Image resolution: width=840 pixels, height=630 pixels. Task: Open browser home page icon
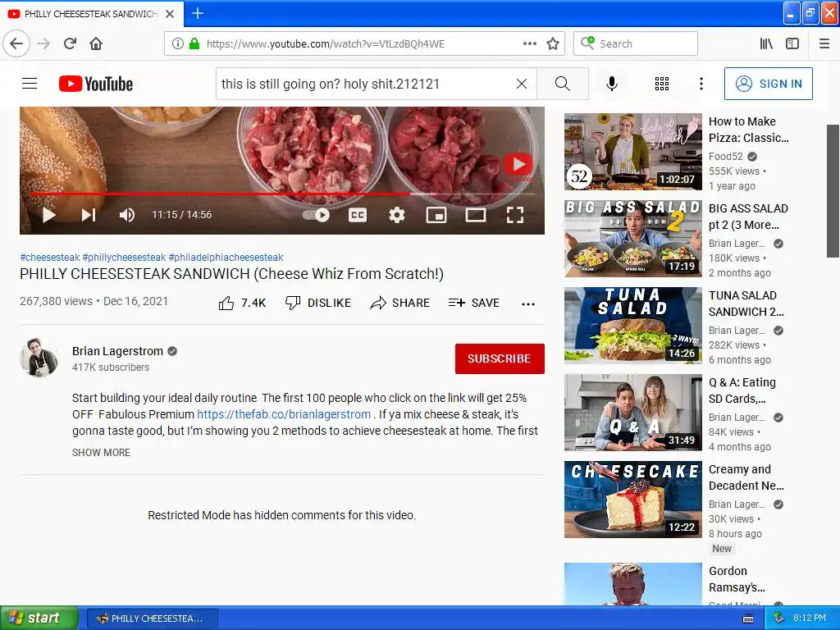(96, 43)
